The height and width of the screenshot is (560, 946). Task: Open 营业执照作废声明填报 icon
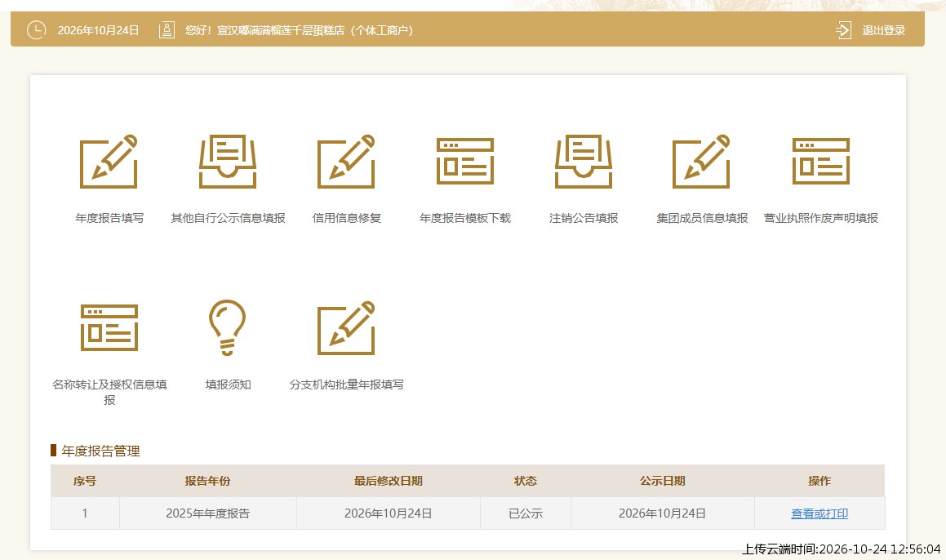click(x=820, y=161)
